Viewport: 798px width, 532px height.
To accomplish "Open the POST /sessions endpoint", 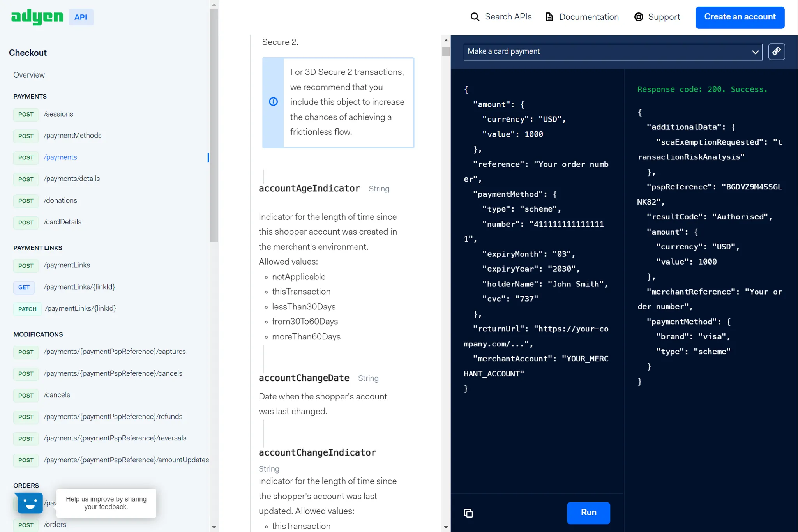I will [58, 114].
